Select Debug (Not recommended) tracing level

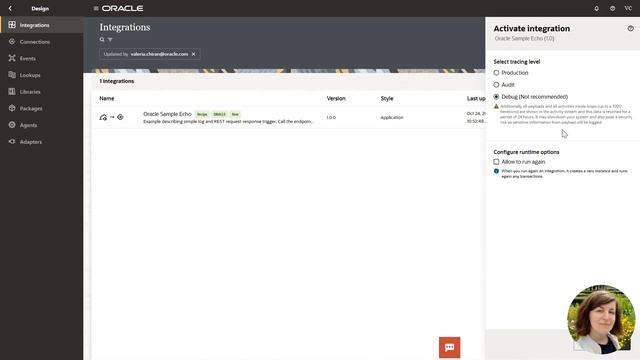point(496,97)
